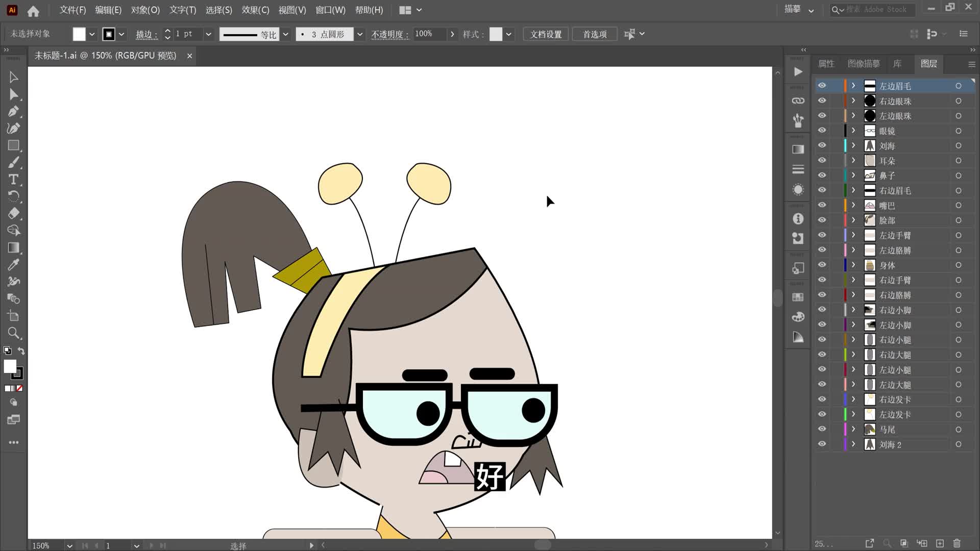
Task: Open the 等比 stroke profile dropdown
Action: point(286,34)
